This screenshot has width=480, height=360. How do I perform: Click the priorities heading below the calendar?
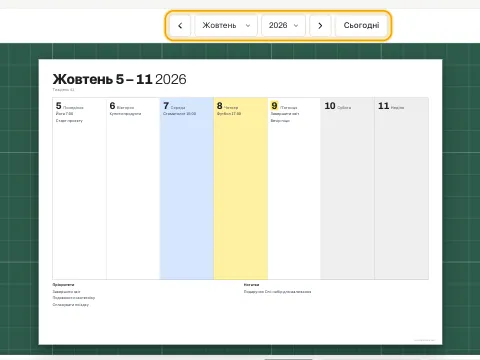pos(63,285)
